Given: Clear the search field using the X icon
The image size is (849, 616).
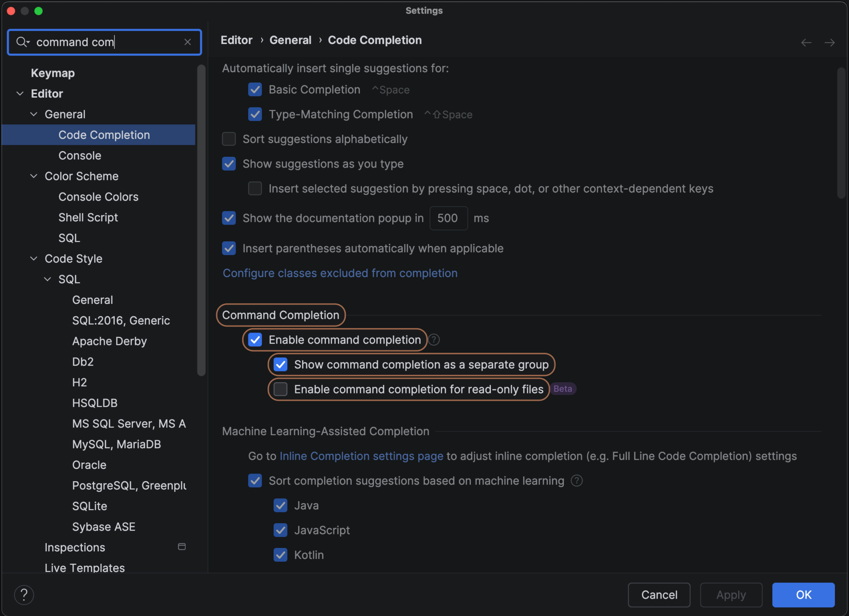Looking at the screenshot, I should (188, 42).
